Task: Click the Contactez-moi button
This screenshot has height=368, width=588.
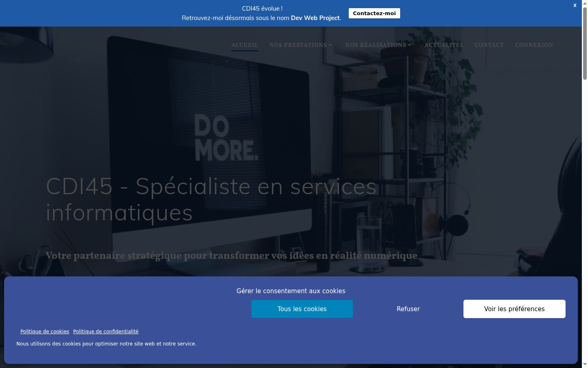Action: click(x=374, y=13)
